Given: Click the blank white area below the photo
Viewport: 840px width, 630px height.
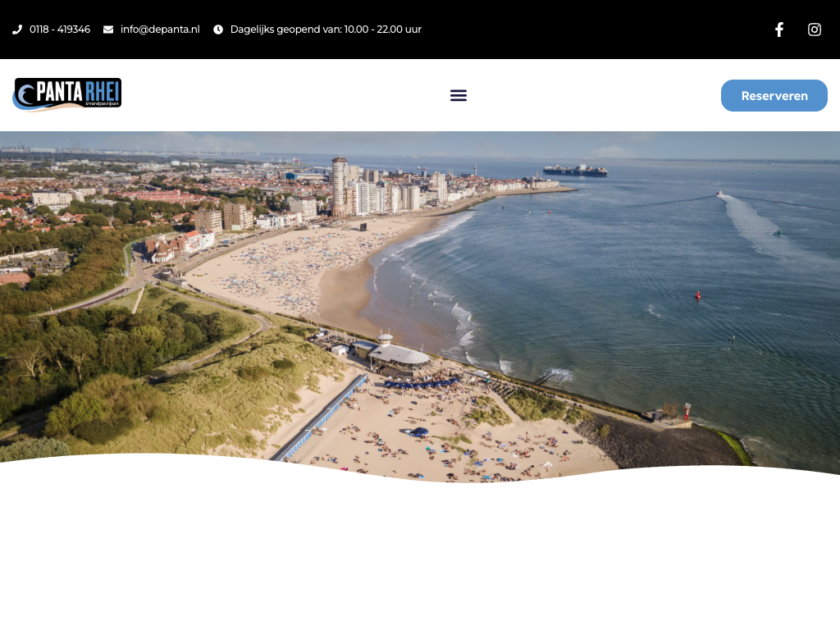Looking at the screenshot, I should [x=420, y=558].
